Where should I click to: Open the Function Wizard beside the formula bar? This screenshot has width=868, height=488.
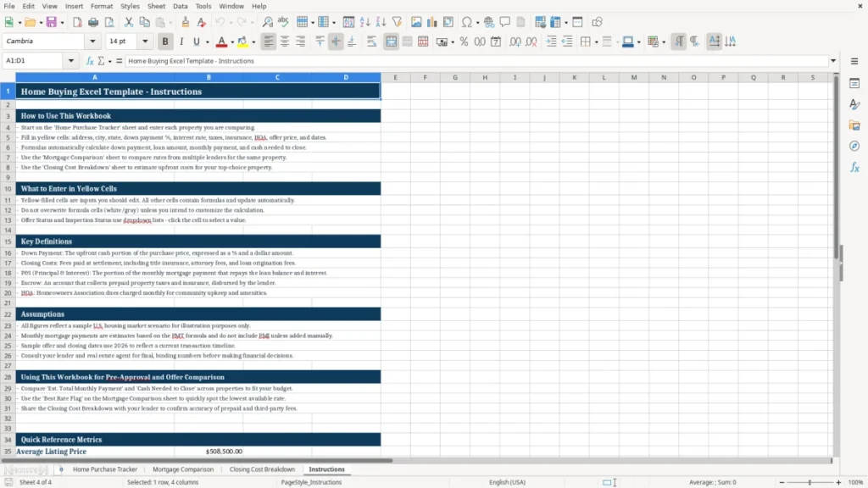pyautogui.click(x=90, y=61)
